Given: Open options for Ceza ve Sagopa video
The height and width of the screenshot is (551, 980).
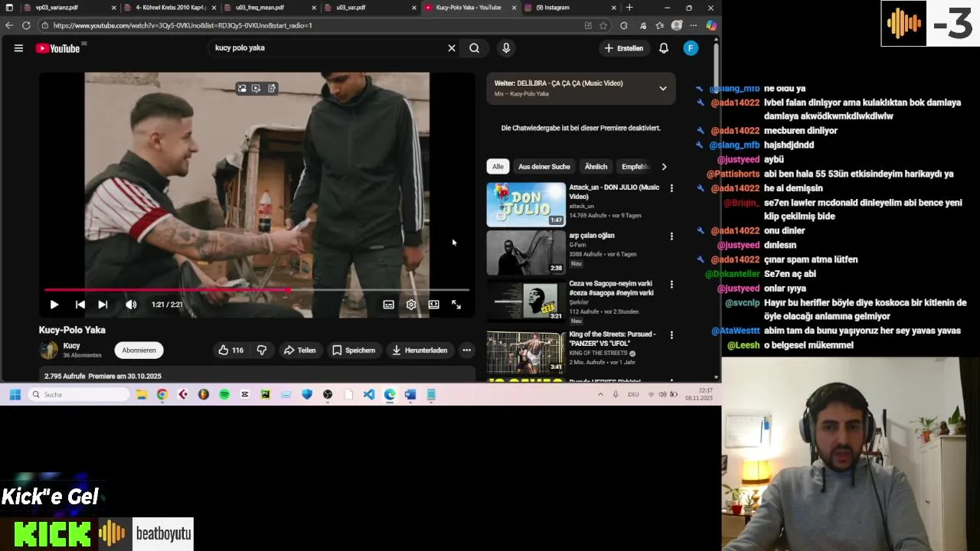Looking at the screenshot, I should tap(671, 284).
